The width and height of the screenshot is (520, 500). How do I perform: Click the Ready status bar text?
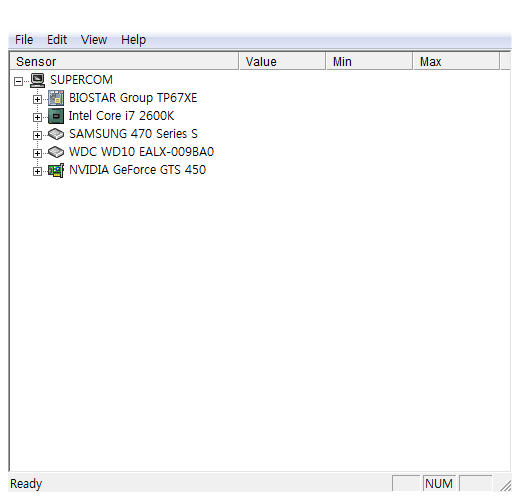point(26,484)
